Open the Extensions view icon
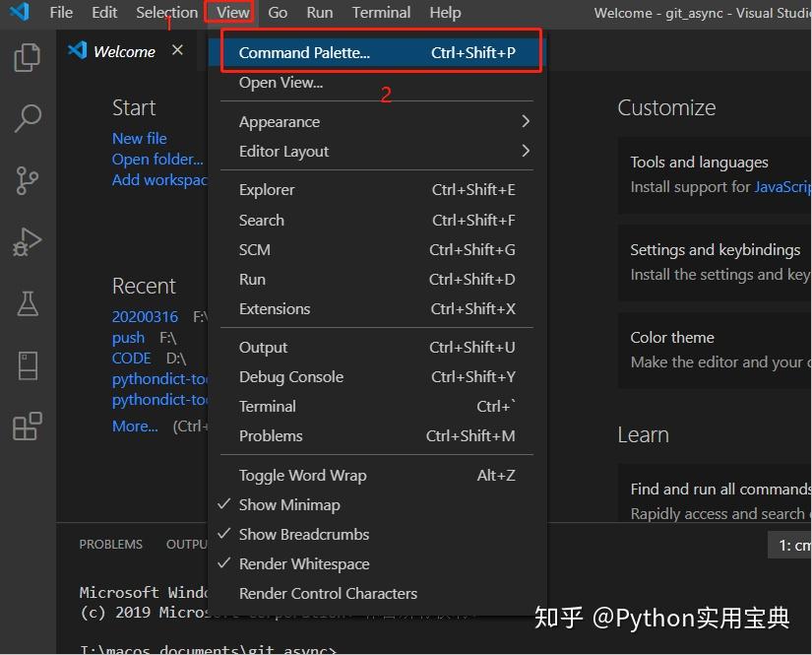812x655 pixels. [27, 426]
